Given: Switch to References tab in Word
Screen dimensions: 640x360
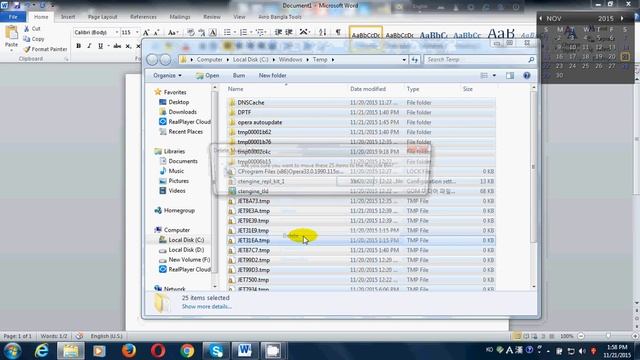Looking at the screenshot, I should [x=143, y=17].
